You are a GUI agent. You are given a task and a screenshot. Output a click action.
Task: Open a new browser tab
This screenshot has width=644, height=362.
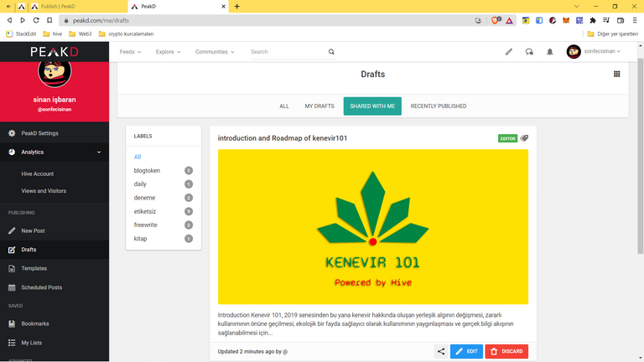[237, 7]
